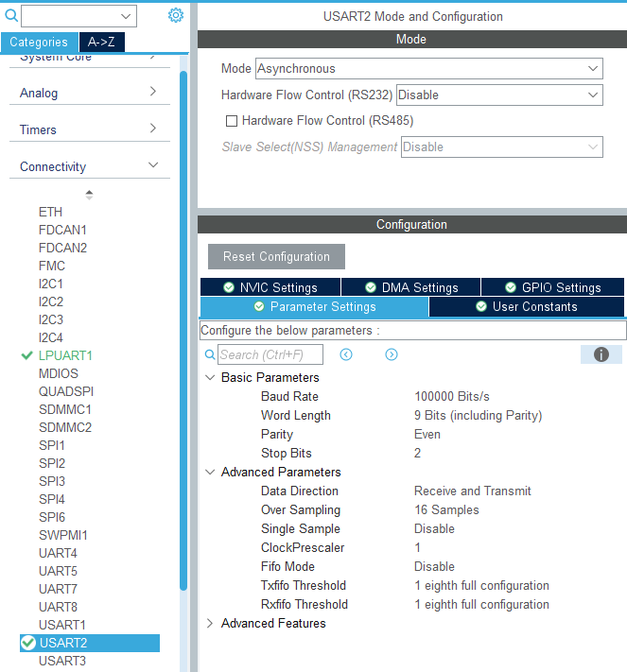Show parameter info with the info icon
Screen dimensions: 627x672
(x=601, y=354)
